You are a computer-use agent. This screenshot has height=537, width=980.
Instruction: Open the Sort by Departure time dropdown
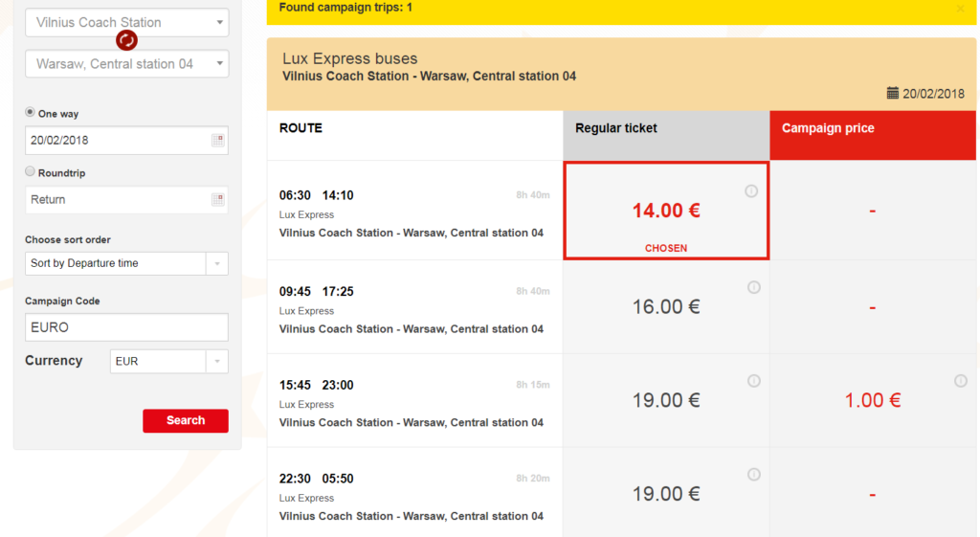coord(217,263)
